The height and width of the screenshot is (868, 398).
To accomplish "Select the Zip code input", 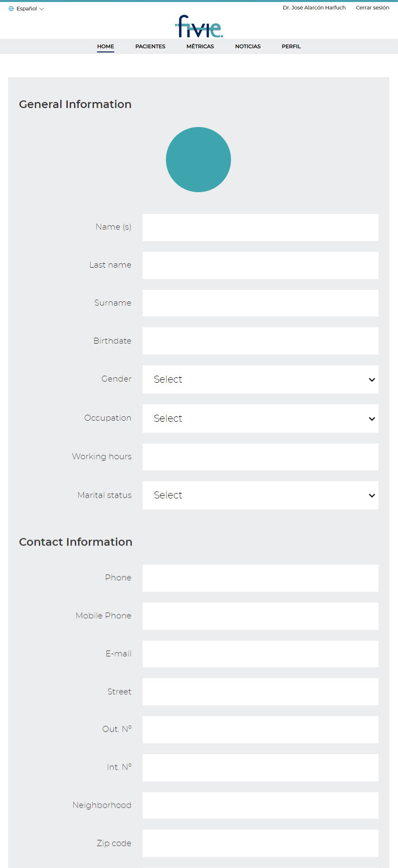I will pyautogui.click(x=260, y=843).
